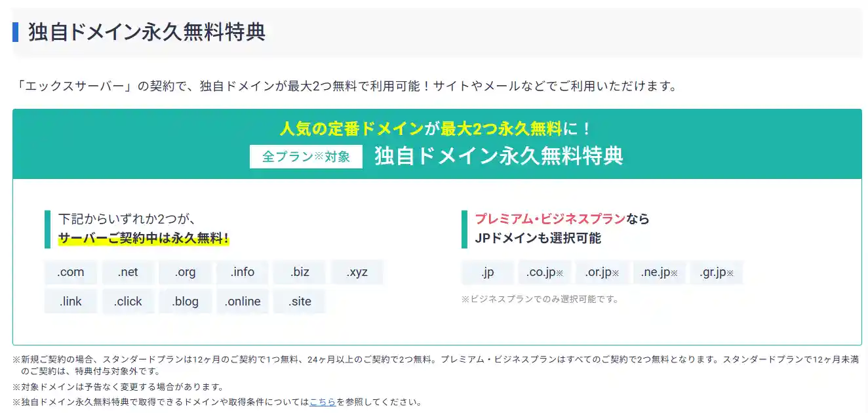Select the .online domain chip

pos(243,302)
